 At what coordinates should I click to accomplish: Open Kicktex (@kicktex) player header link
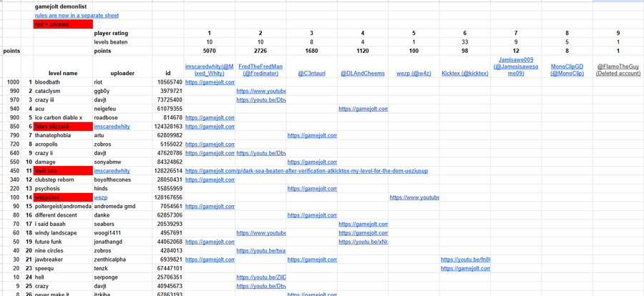(464, 74)
